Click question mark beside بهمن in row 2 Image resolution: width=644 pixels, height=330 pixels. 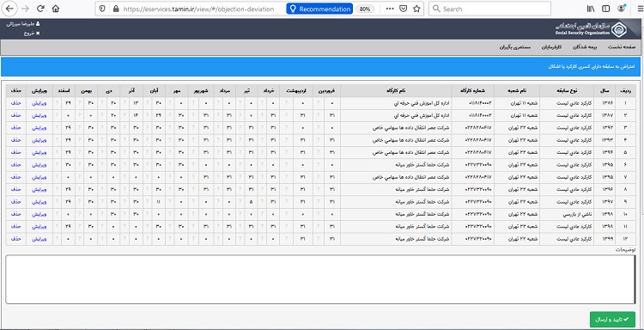[x=79, y=115]
